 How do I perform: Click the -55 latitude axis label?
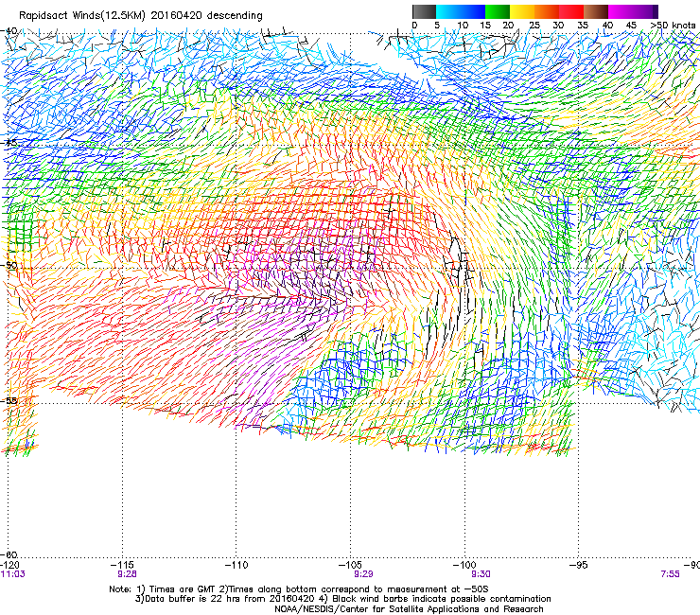(x=9, y=400)
